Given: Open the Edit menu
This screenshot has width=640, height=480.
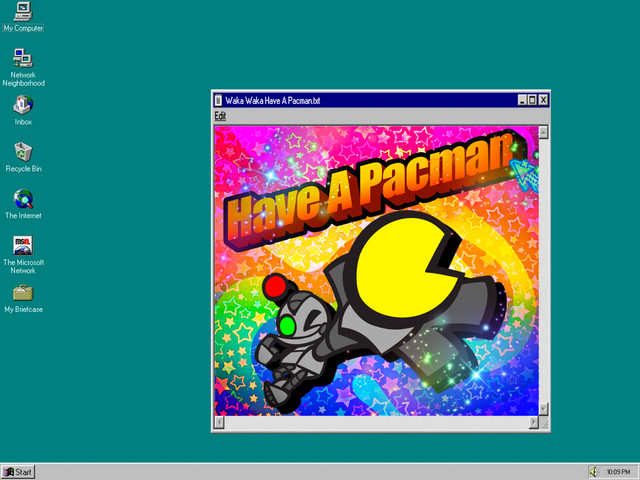Looking at the screenshot, I should pyautogui.click(x=220, y=116).
